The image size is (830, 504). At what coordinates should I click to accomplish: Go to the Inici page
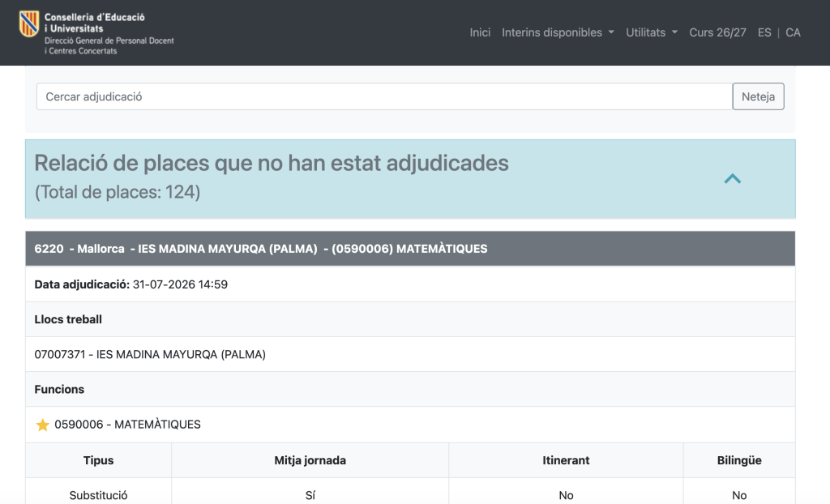[480, 32]
